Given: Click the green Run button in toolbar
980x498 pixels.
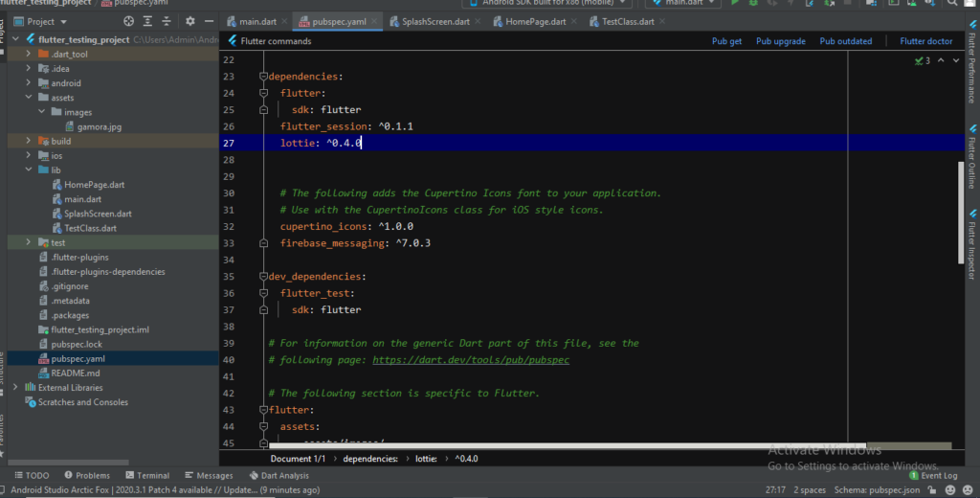Looking at the screenshot, I should point(735,3).
